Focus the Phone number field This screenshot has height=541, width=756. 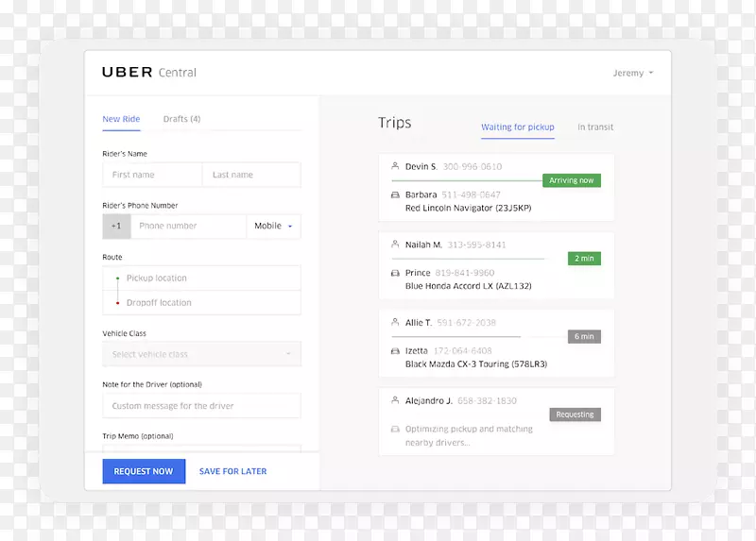188,226
